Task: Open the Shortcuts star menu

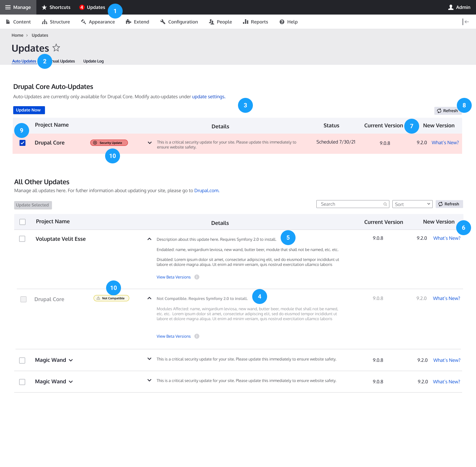Action: pos(56,7)
